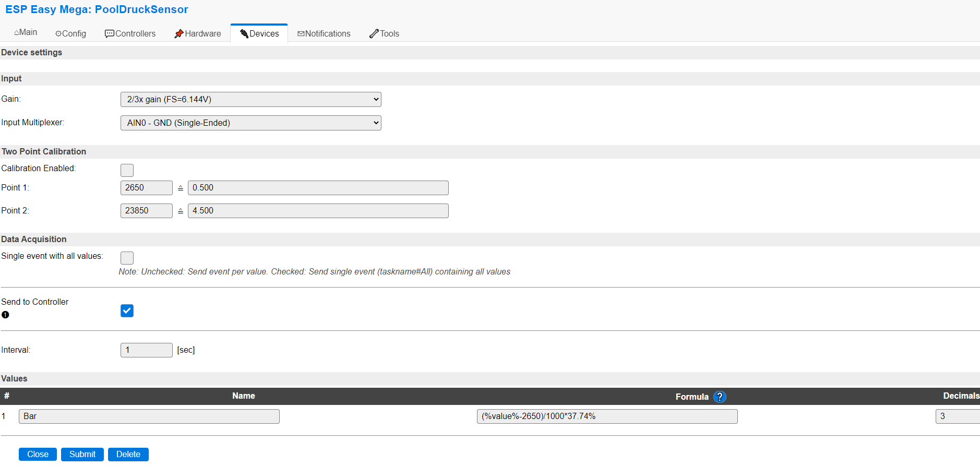Switch to the Tools tab
The width and height of the screenshot is (980, 466).
pyautogui.click(x=384, y=33)
